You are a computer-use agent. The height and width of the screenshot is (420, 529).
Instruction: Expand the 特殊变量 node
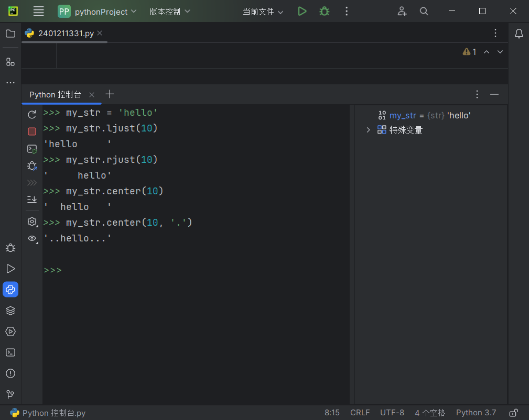point(368,130)
